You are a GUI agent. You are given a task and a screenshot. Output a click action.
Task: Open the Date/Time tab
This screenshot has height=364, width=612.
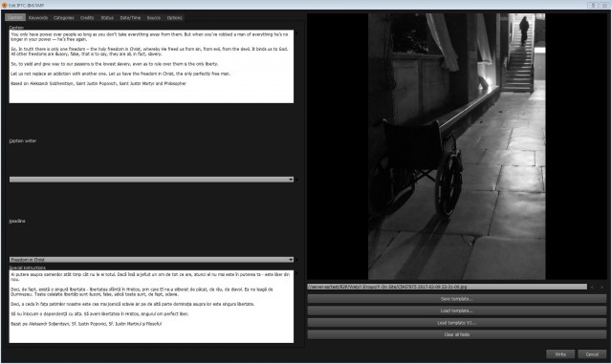(130, 17)
